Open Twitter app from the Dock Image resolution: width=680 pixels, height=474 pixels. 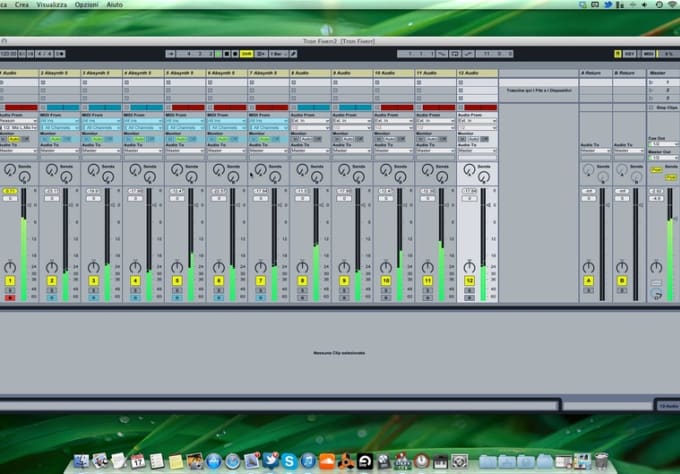pos(270,461)
